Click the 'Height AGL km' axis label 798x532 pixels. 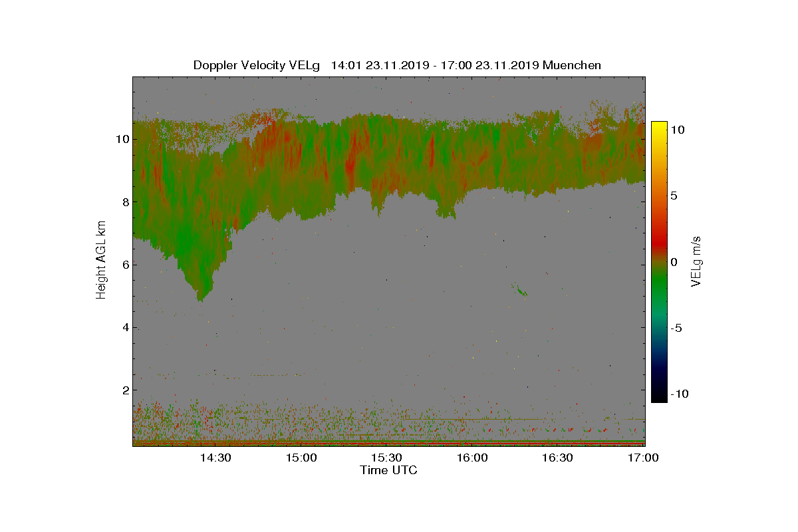[101, 261]
